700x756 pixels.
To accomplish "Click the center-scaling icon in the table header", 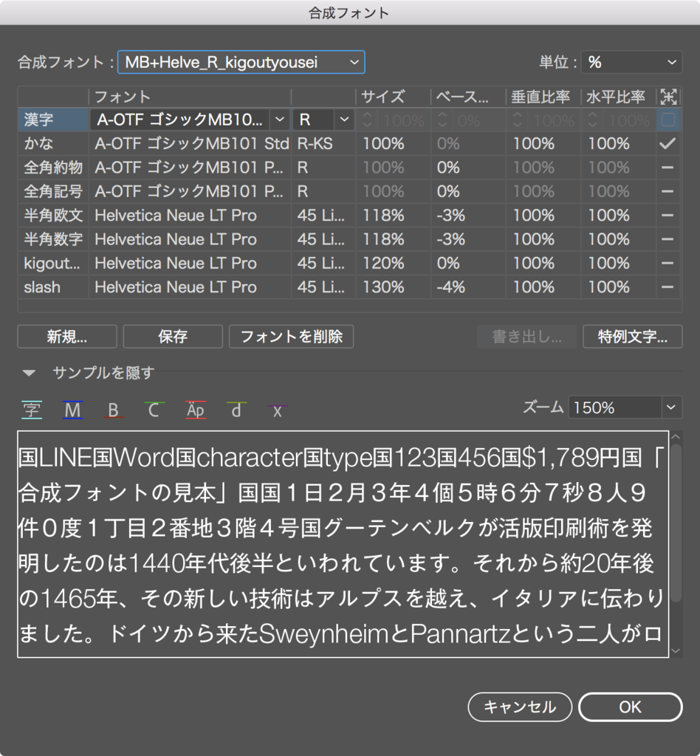I will pos(668,97).
